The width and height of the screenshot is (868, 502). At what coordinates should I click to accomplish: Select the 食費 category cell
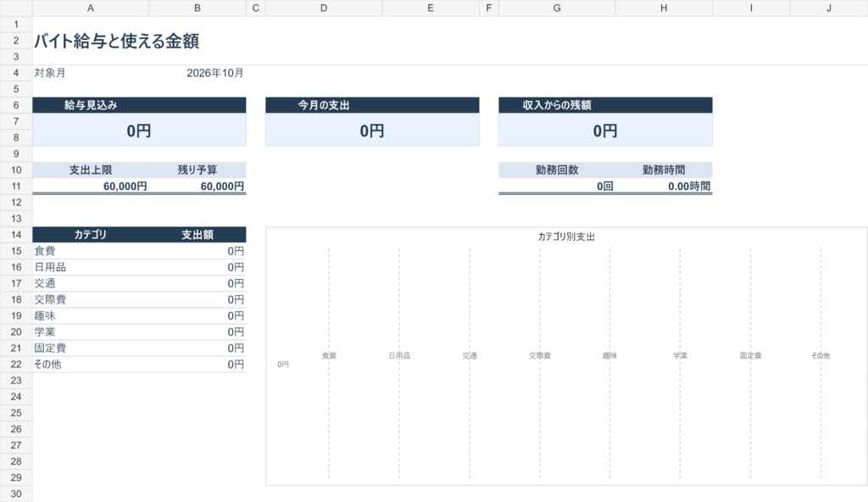[91, 251]
